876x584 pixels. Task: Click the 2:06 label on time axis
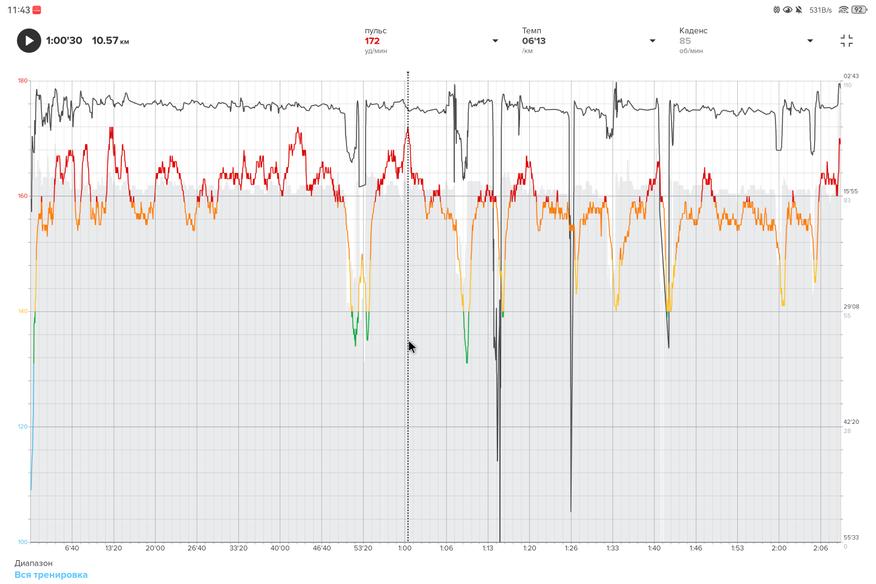pyautogui.click(x=821, y=548)
